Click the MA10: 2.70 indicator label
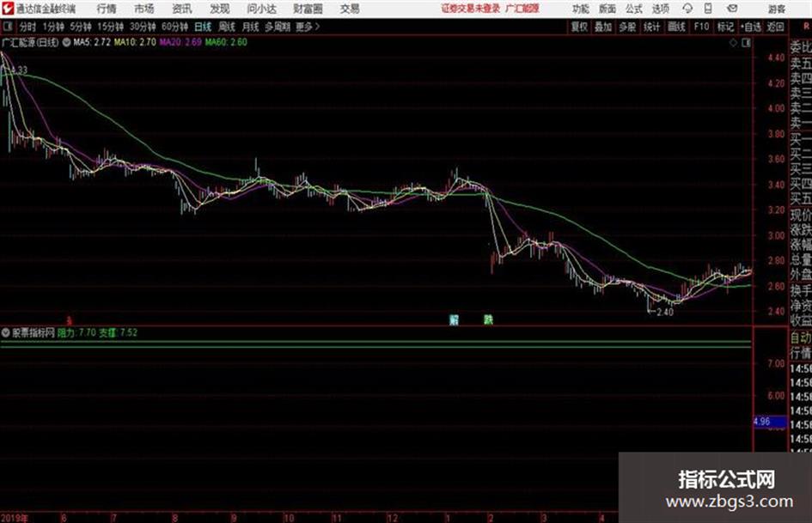This screenshot has height=523, width=812. point(135,42)
